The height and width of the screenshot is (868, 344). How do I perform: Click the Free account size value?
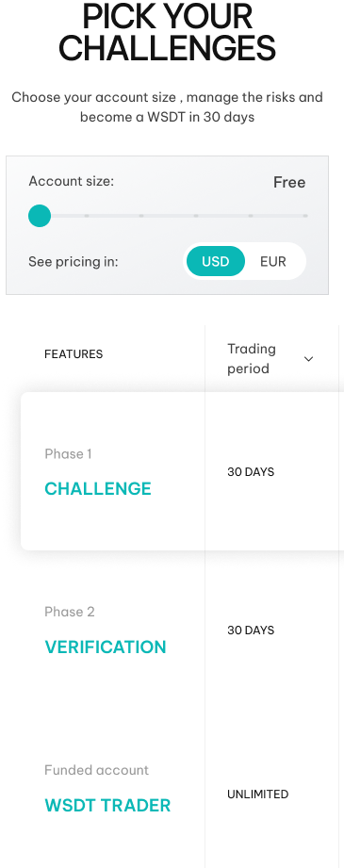click(289, 183)
